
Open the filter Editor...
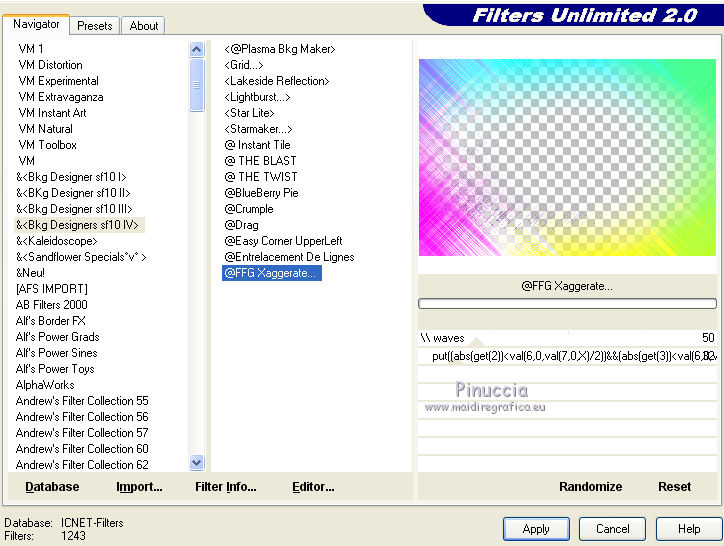tap(313, 486)
